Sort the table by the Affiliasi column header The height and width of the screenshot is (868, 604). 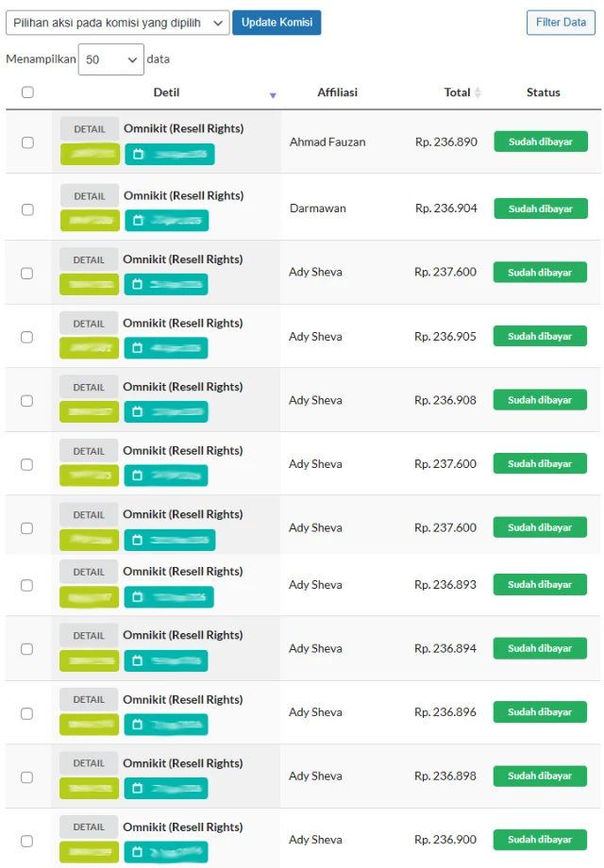[x=337, y=92]
